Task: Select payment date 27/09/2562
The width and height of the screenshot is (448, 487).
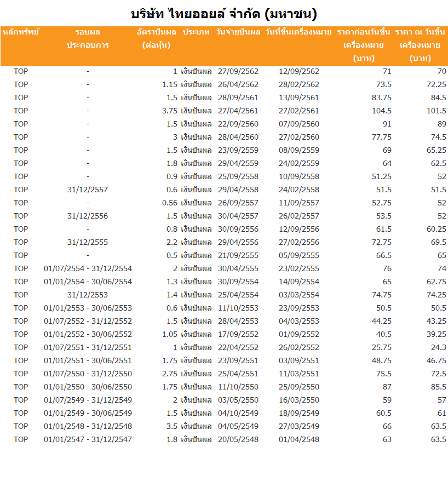Action: (238, 71)
